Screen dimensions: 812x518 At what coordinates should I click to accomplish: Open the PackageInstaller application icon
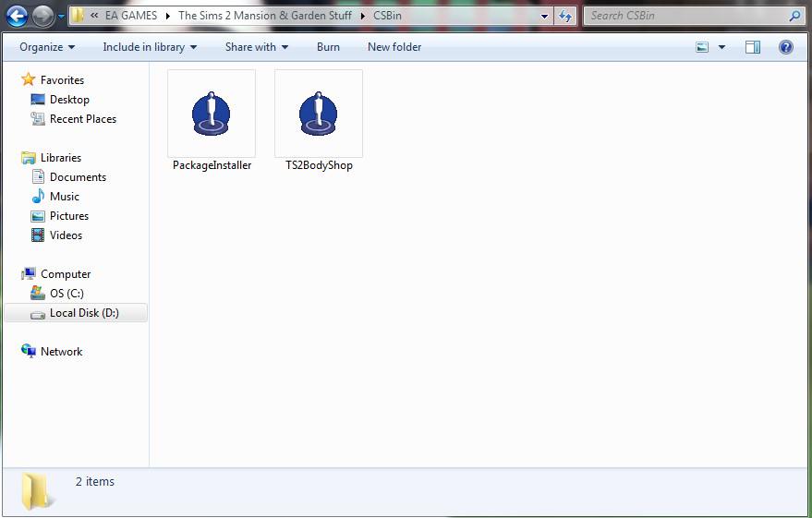tap(212, 114)
